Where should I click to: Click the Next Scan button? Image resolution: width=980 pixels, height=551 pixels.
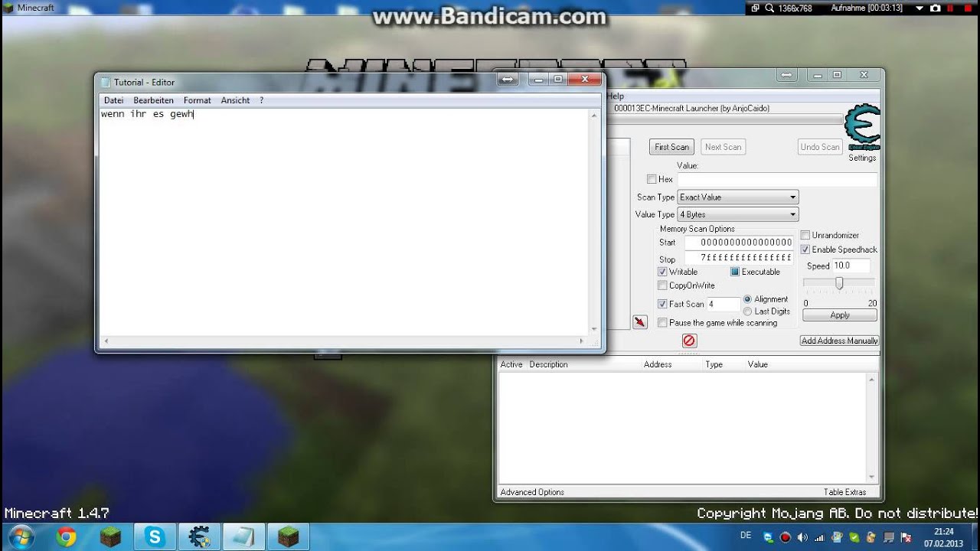tap(723, 147)
